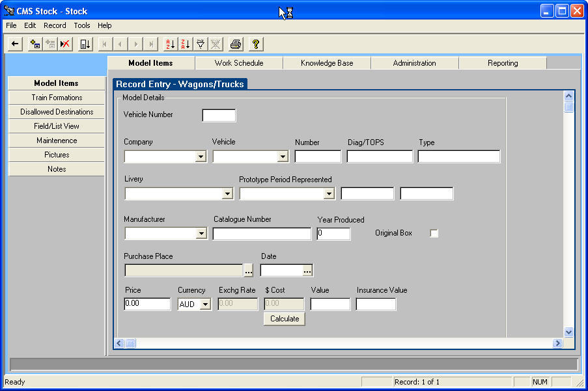
Task: Go to first record toolbar icon
Action: (x=105, y=44)
